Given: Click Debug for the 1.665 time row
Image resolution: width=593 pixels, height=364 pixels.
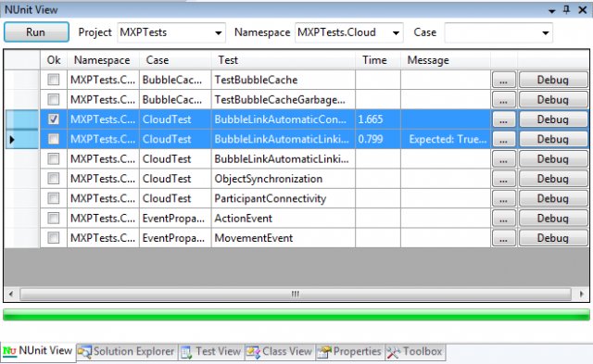Looking at the screenshot, I should coord(553,119).
